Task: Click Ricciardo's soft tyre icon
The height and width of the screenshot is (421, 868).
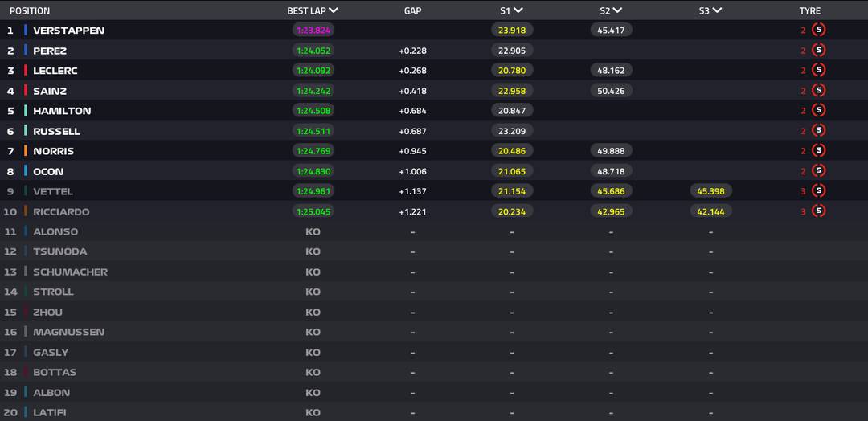Action: pyautogui.click(x=819, y=210)
